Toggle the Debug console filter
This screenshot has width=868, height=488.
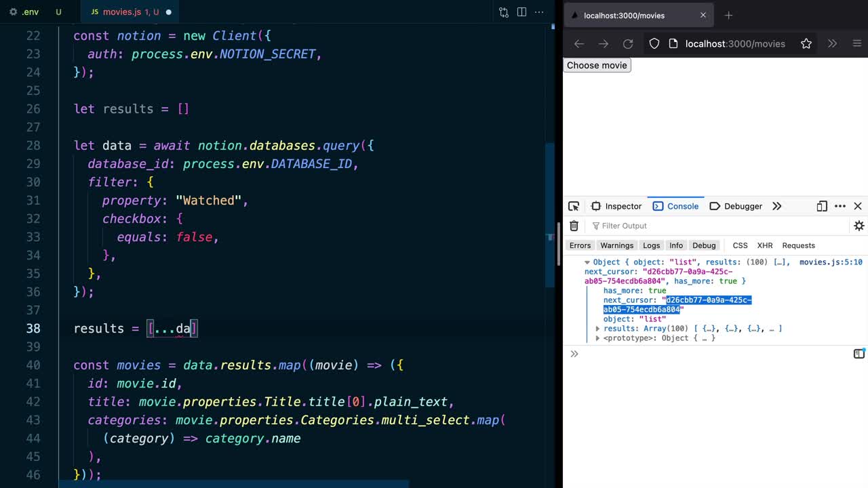704,245
